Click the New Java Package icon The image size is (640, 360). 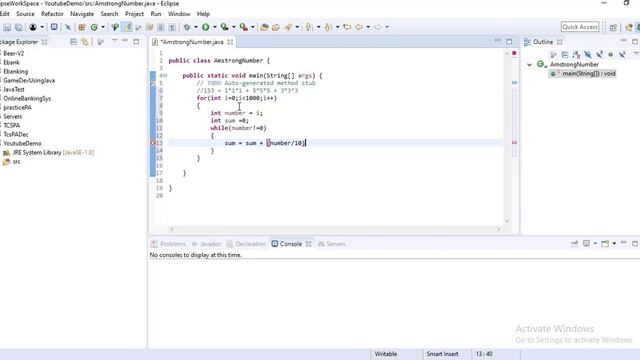[x=82, y=27]
